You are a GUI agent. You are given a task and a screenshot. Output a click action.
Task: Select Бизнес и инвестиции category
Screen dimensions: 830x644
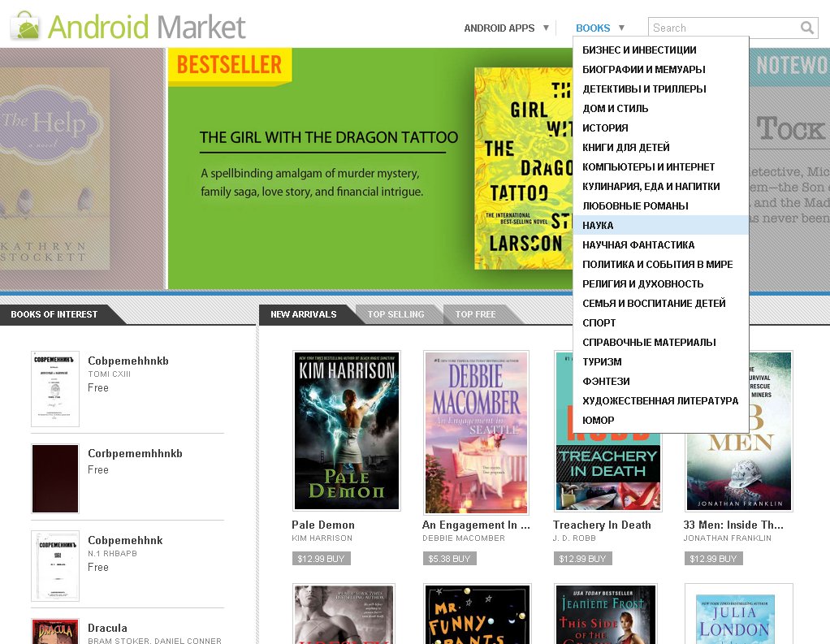coord(660,50)
